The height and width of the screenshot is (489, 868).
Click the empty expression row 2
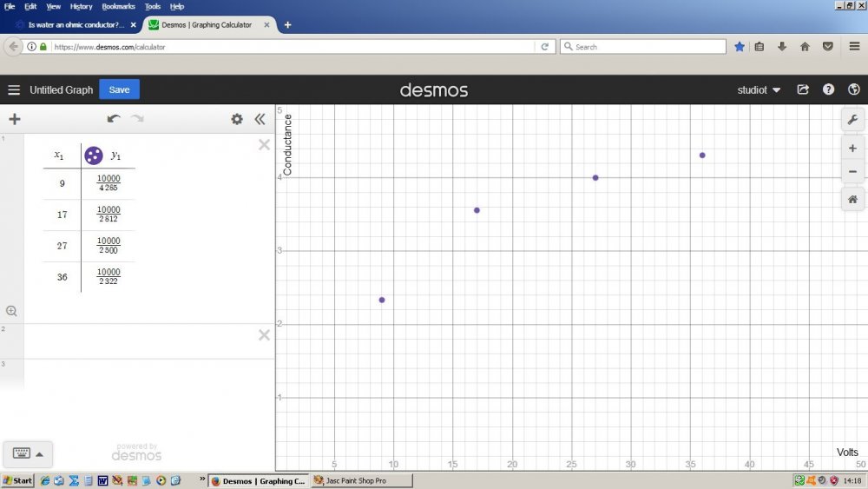(139, 340)
